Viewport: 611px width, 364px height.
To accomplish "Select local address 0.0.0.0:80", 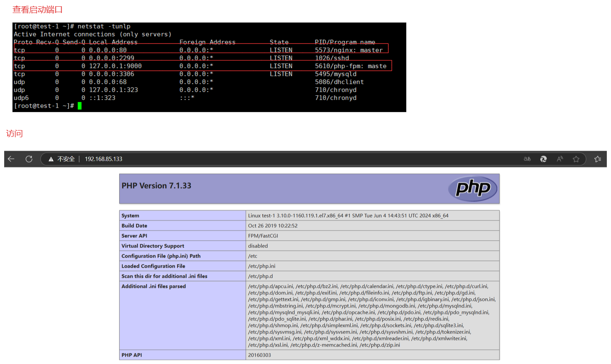I will [108, 50].
